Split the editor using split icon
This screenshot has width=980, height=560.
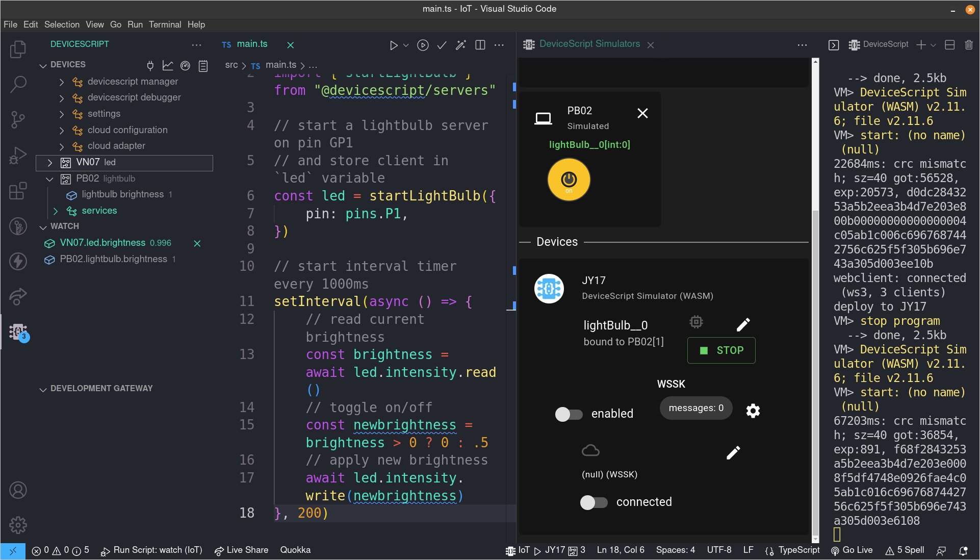coord(480,45)
